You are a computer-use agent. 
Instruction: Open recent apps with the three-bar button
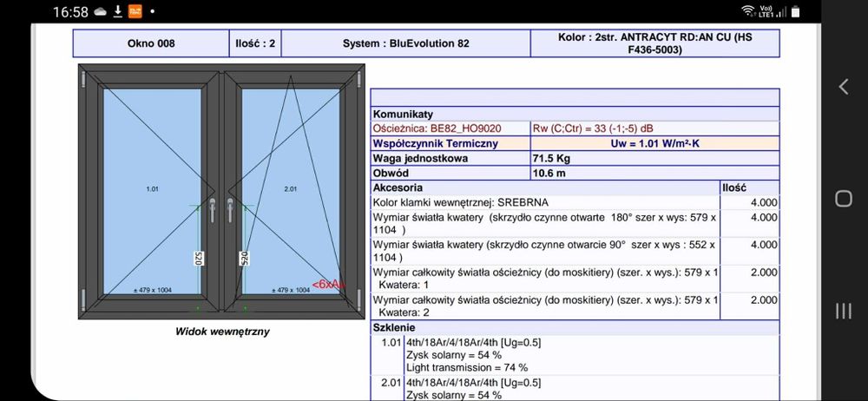point(843,311)
